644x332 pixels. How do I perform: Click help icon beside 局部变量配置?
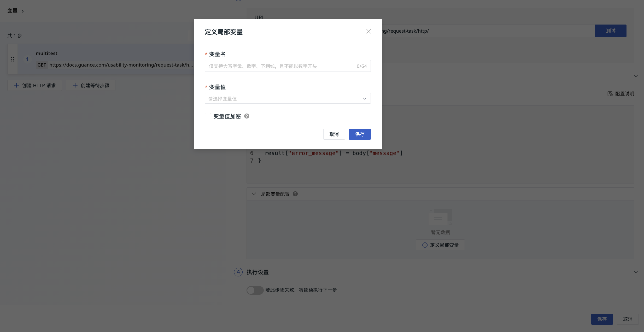pyautogui.click(x=295, y=194)
